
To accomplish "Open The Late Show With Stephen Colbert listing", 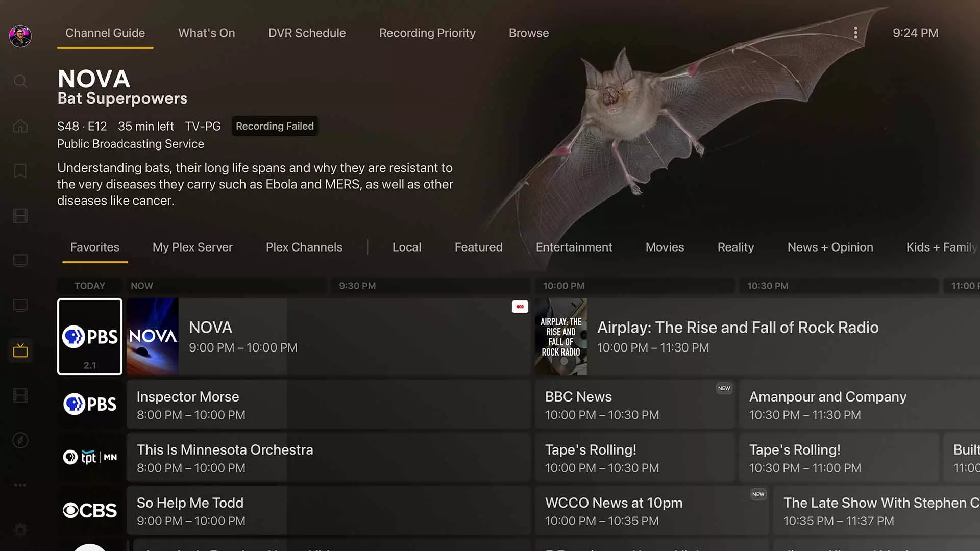I will click(x=876, y=510).
